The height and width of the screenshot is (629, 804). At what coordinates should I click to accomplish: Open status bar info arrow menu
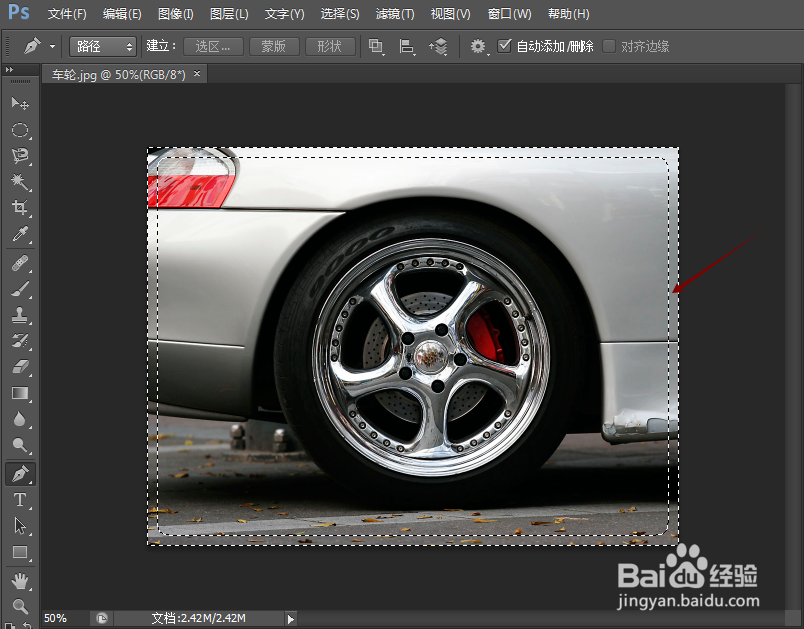[291, 619]
